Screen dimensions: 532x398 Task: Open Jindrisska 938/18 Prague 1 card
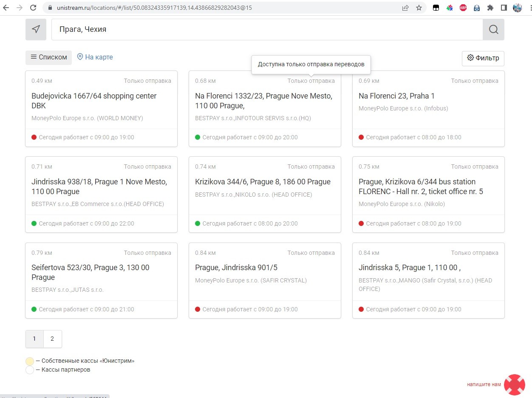click(101, 195)
